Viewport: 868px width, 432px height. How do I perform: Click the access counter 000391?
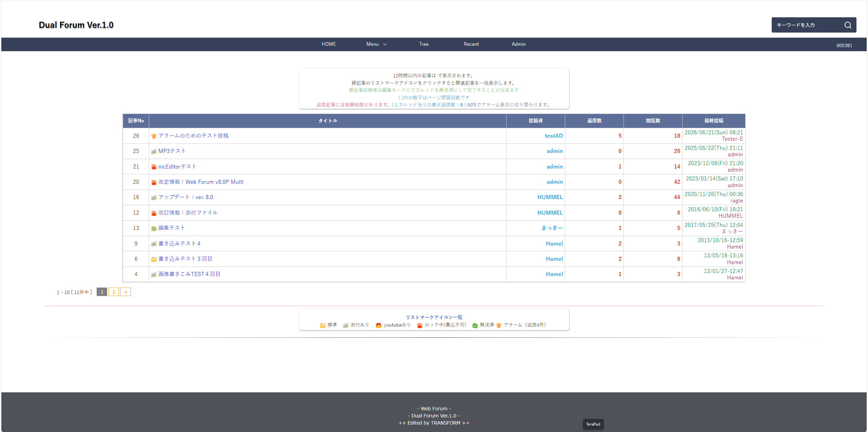point(844,45)
